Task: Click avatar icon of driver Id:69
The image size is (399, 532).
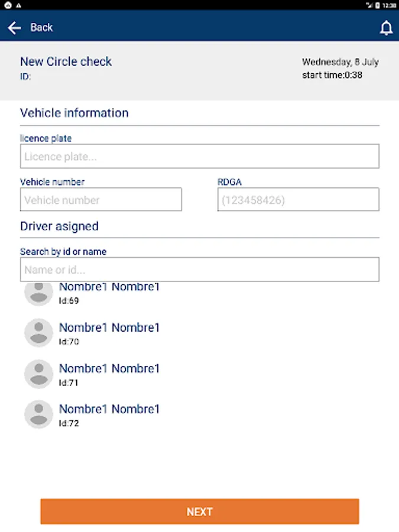Action: point(38,293)
